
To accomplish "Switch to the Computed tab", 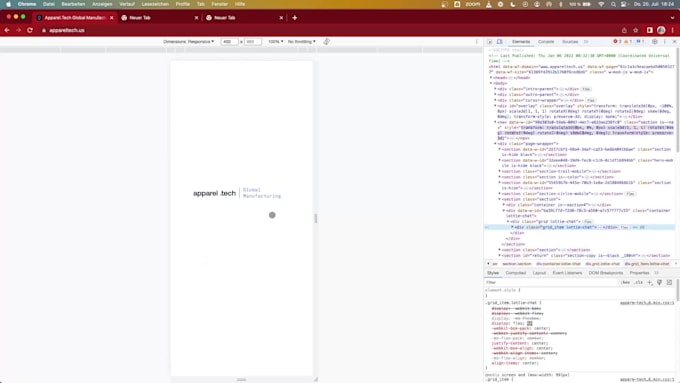I will (x=516, y=273).
